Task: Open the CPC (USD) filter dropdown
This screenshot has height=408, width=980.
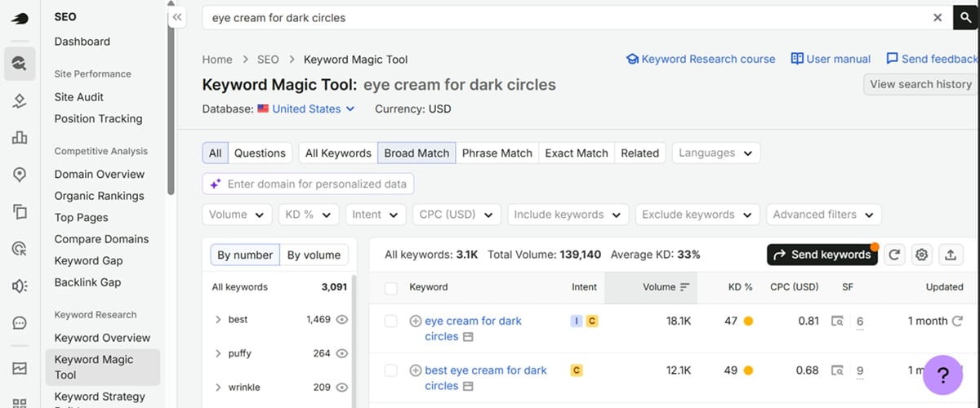Action: coord(457,215)
